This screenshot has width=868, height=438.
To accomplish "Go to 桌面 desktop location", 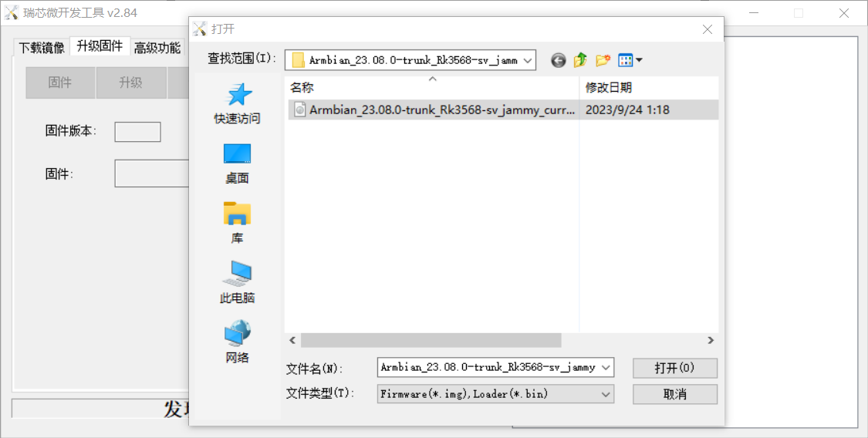I will tap(237, 163).
